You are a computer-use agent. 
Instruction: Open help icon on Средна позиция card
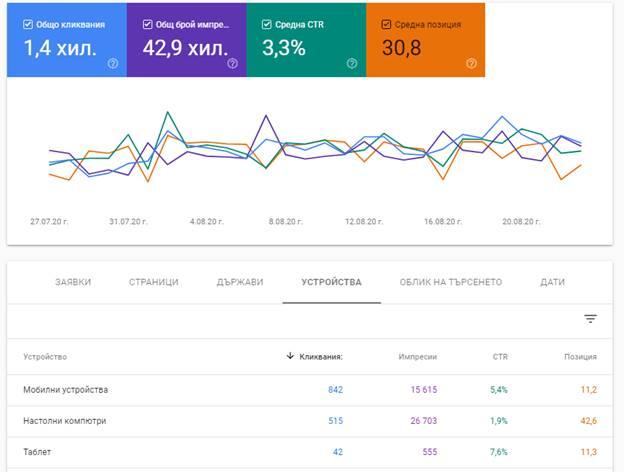tap(471, 63)
